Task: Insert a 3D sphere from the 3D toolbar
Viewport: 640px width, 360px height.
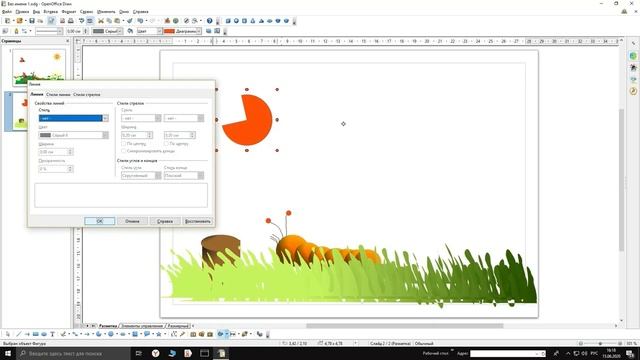Action: click(x=236, y=21)
